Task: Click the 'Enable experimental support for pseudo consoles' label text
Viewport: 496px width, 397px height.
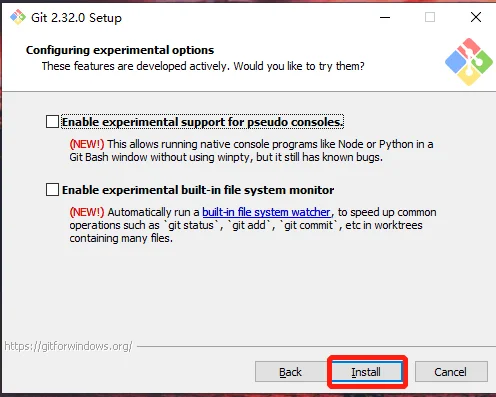Action: click(x=202, y=122)
